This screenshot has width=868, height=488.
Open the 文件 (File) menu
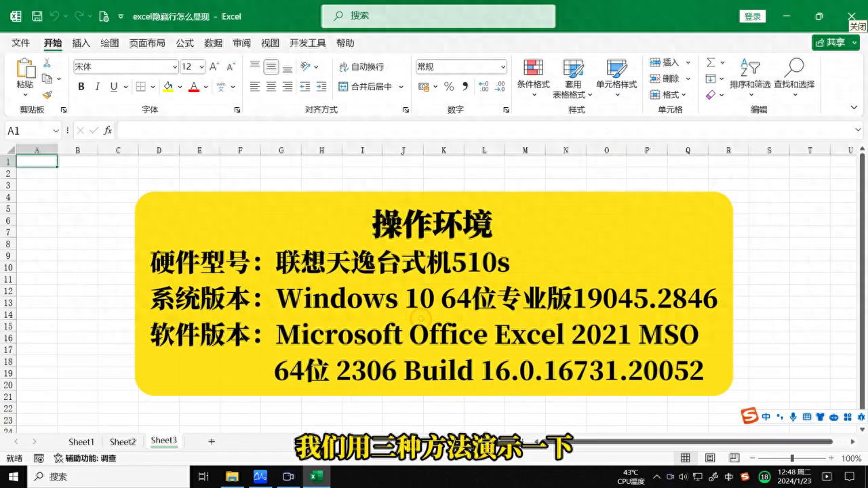[21, 43]
